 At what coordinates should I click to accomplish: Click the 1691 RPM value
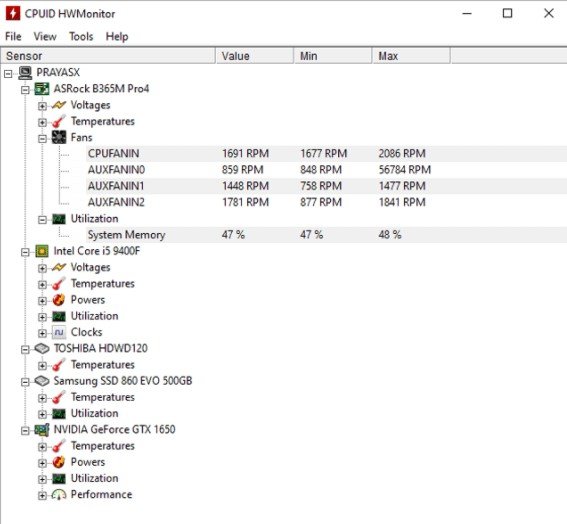[x=245, y=154]
